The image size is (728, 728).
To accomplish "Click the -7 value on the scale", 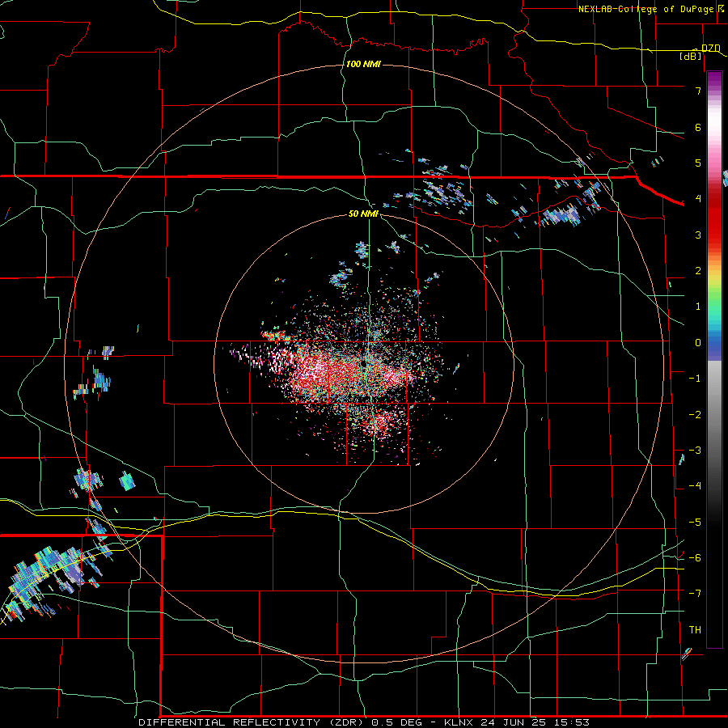I will (695, 593).
